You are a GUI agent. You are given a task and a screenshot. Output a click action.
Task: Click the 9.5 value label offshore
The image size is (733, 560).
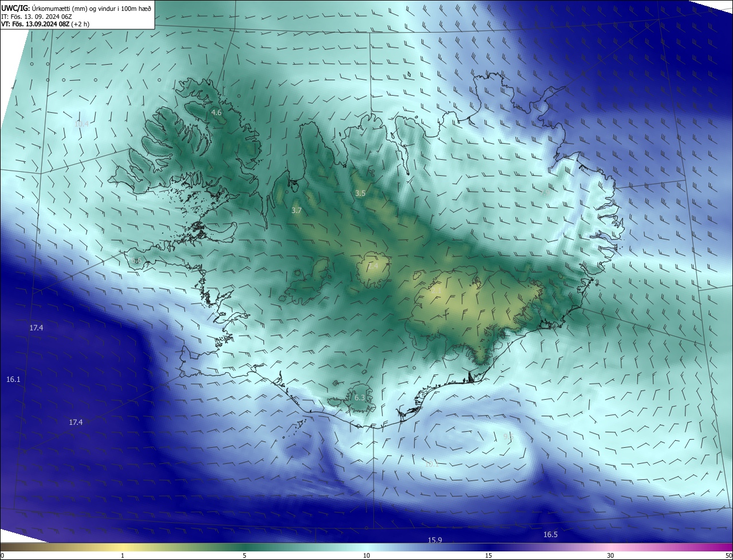[x=509, y=437]
